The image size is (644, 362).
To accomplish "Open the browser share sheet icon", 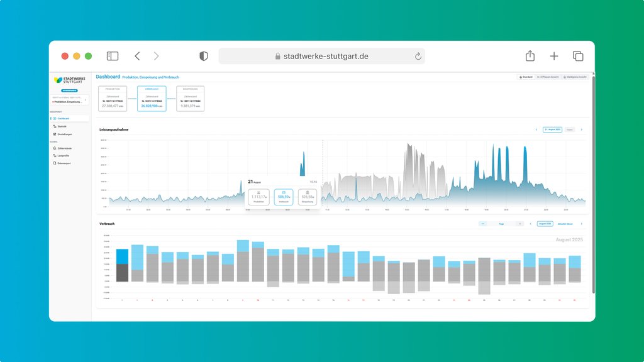I will pyautogui.click(x=530, y=56).
